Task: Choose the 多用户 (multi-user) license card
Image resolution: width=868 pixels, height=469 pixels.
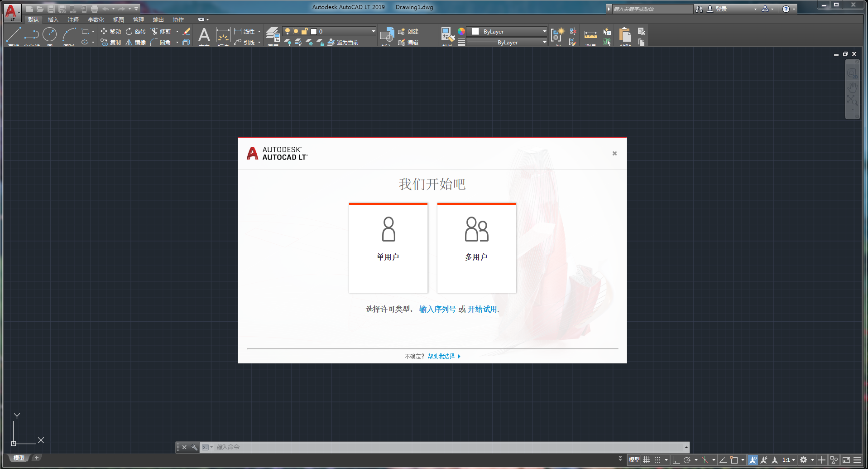Action: [x=476, y=248]
